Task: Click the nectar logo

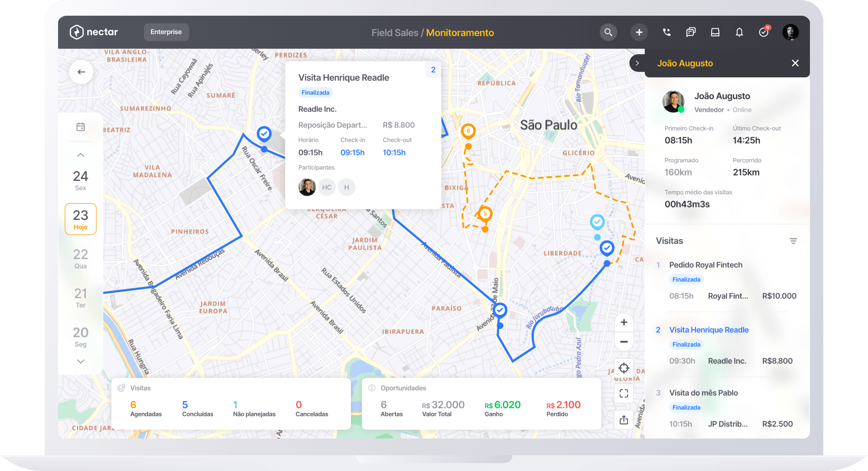Action: [93, 32]
